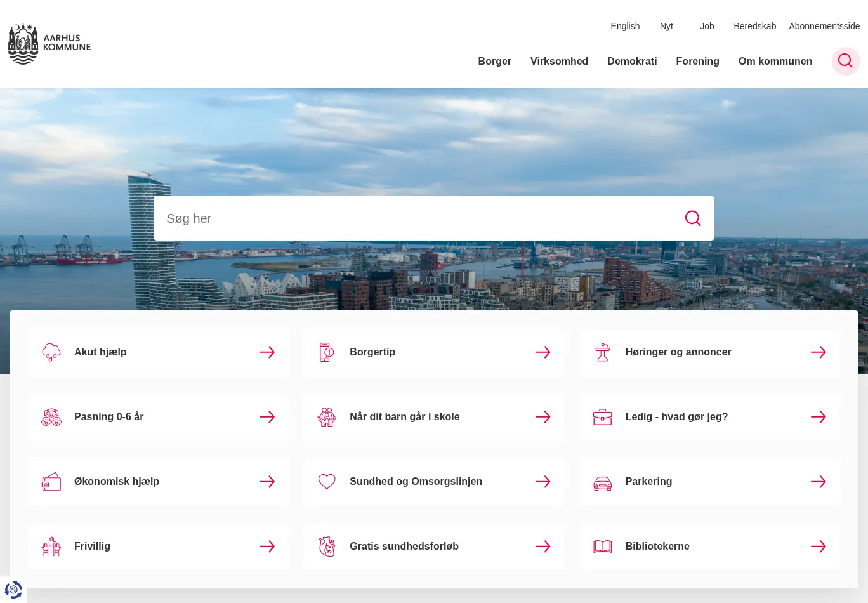Follow the arrow on Pasning 0-6 år
868x603 pixels.
pos(267,417)
